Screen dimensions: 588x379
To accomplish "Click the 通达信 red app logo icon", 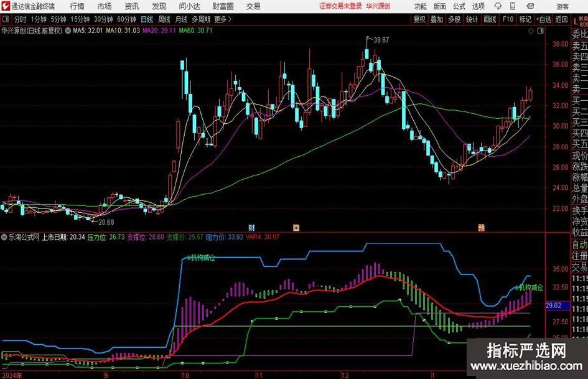I will [6, 6].
